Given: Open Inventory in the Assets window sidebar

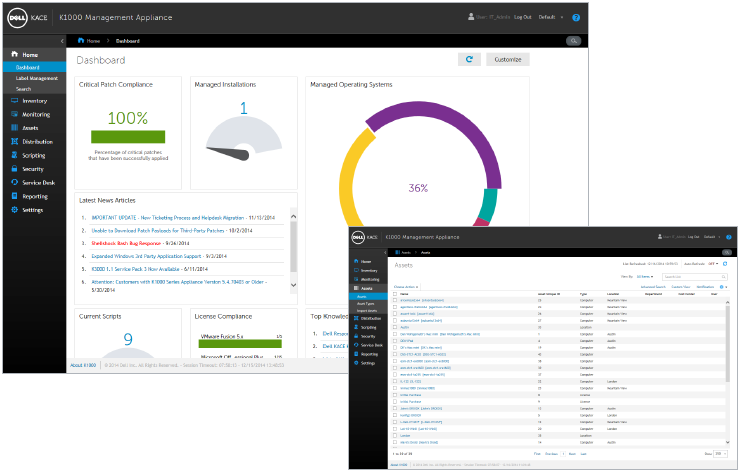Looking at the screenshot, I should tap(366, 271).
